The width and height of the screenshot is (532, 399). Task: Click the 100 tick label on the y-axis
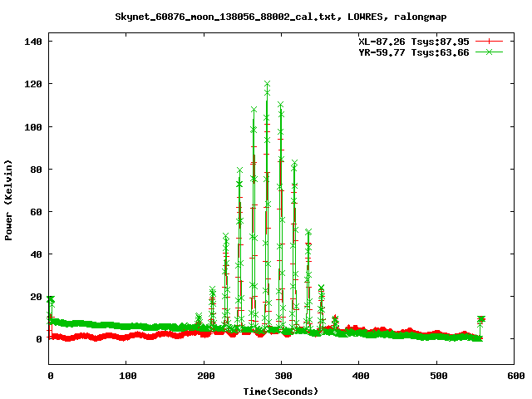(33, 127)
